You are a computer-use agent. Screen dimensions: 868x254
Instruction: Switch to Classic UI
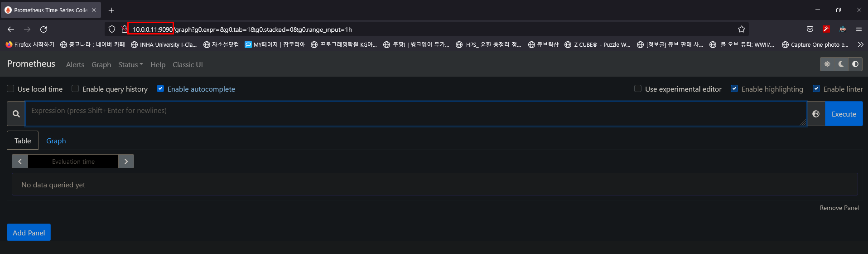(x=188, y=64)
